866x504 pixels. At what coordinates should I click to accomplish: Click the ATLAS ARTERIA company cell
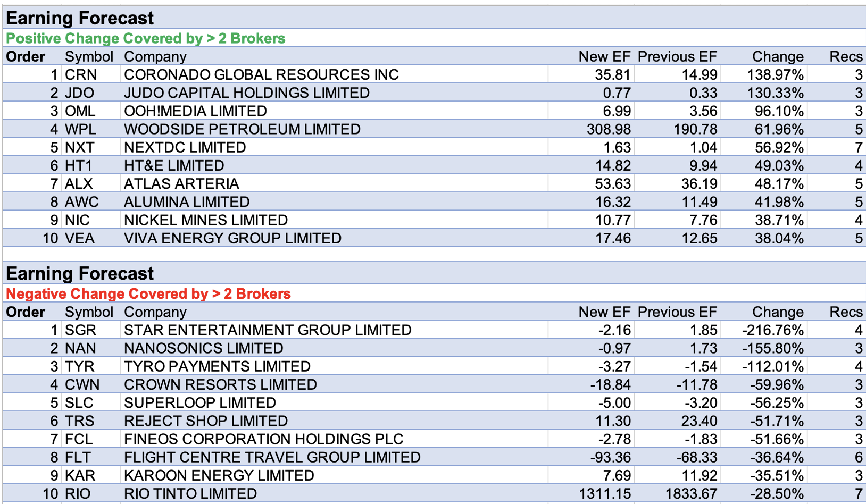point(181,183)
